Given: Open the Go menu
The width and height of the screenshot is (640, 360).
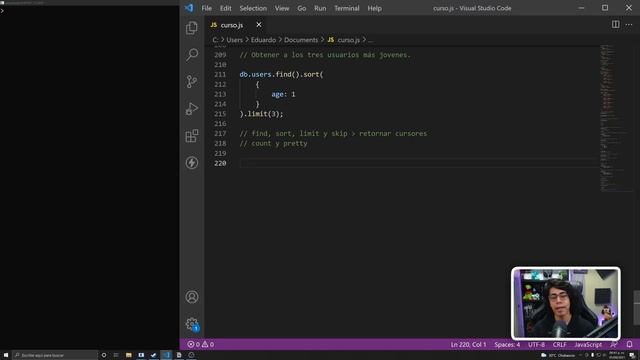Looking at the screenshot, I should (x=302, y=8).
